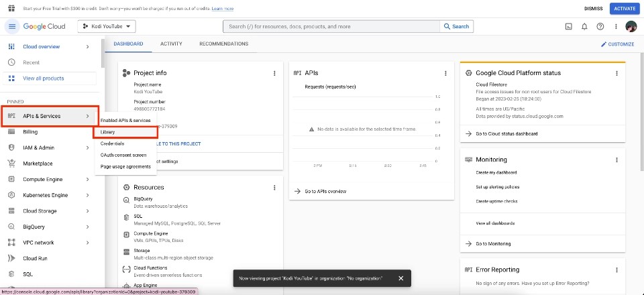Click the Customize dashboard button
The image size is (644, 295).
click(x=618, y=44)
